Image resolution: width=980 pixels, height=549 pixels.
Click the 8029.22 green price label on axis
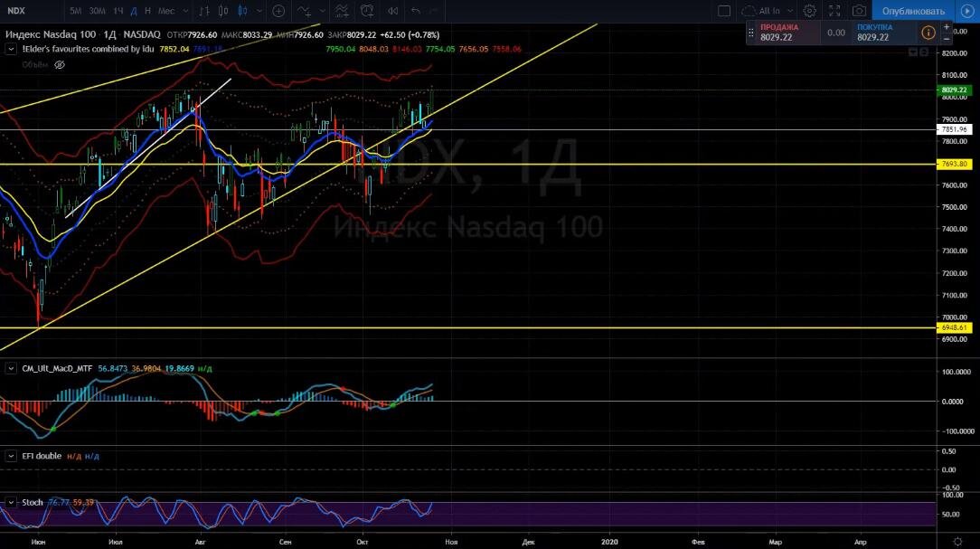pyautogui.click(x=955, y=90)
